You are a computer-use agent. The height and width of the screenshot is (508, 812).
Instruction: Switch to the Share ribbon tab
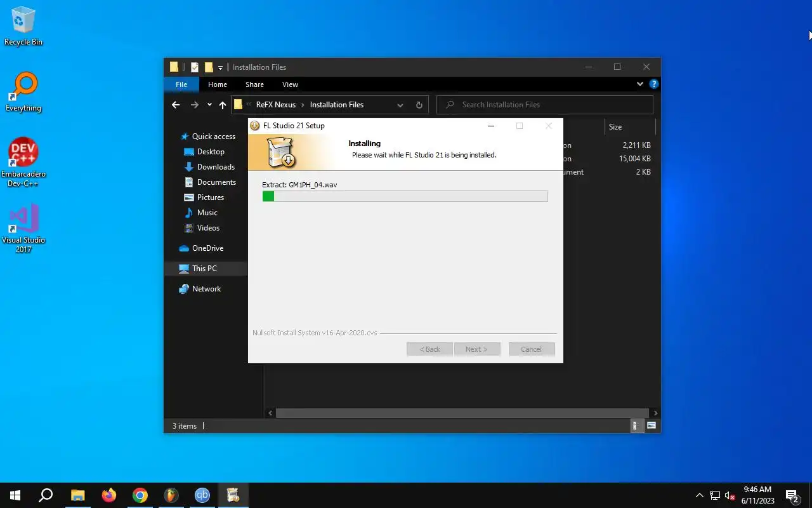(x=254, y=84)
